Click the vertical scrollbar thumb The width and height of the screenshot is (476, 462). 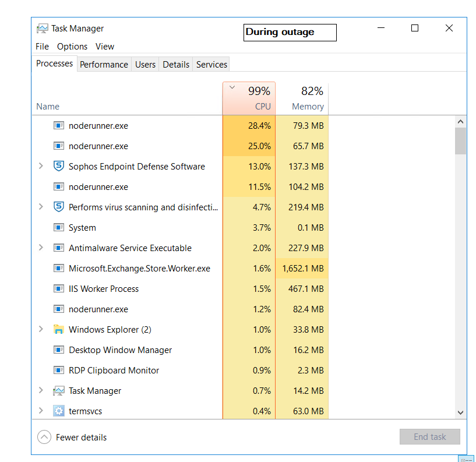[460, 141]
